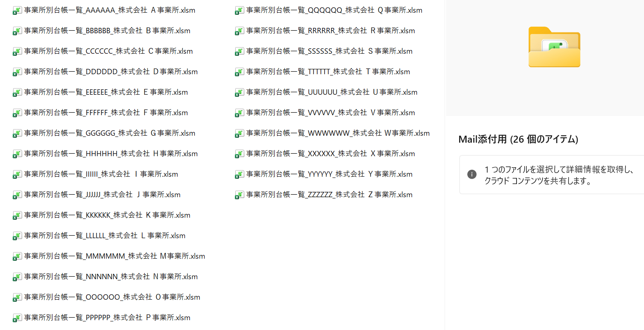Click the Excel icon of the UUUUUU file
The width and height of the screenshot is (644, 330).
pos(239,92)
